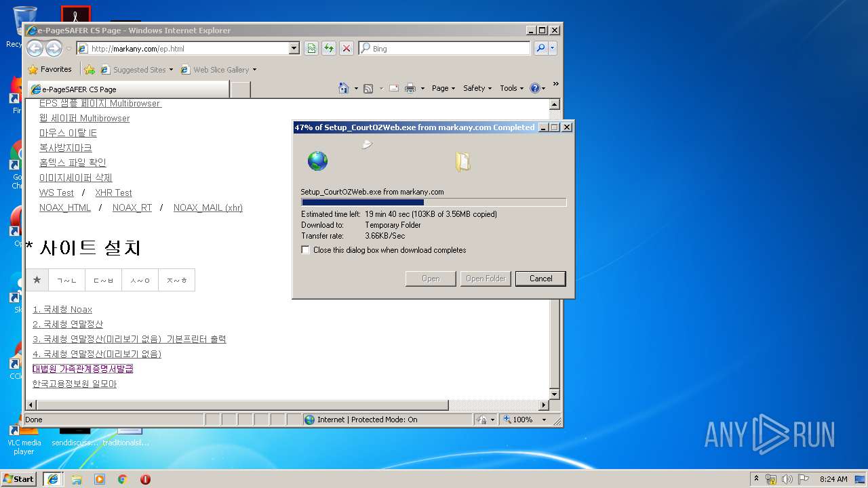Screen dimensions: 868x488
Task: Click the download progress bar
Action: click(433, 202)
